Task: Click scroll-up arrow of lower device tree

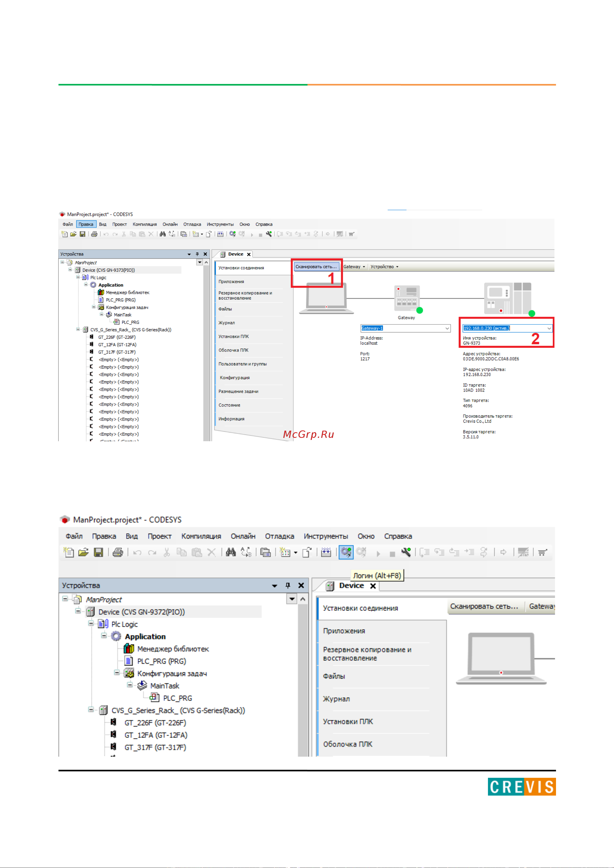Action: [302, 599]
